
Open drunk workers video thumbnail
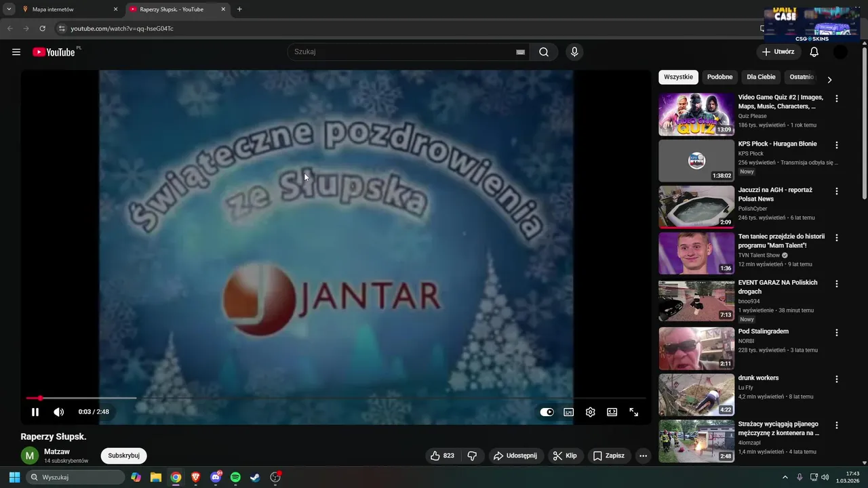click(696, 394)
